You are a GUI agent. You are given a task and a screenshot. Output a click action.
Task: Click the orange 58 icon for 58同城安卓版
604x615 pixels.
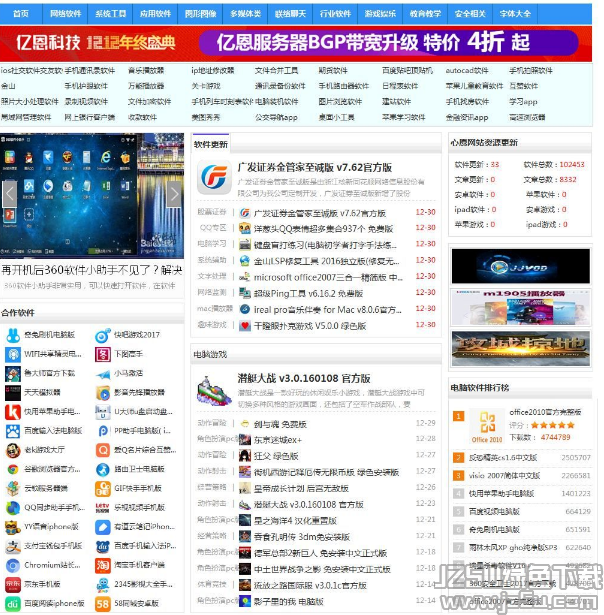[103, 604]
